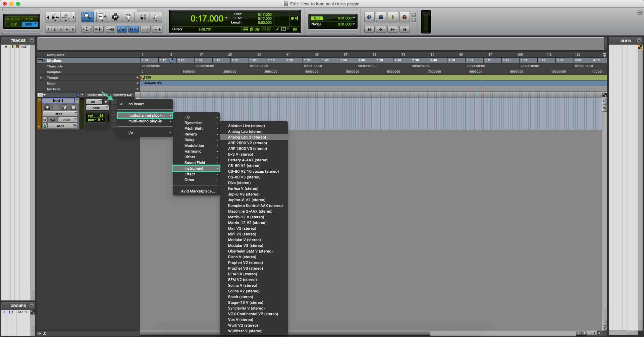Click the red Record transport button
The height and width of the screenshot is (337, 644).
(x=405, y=17)
